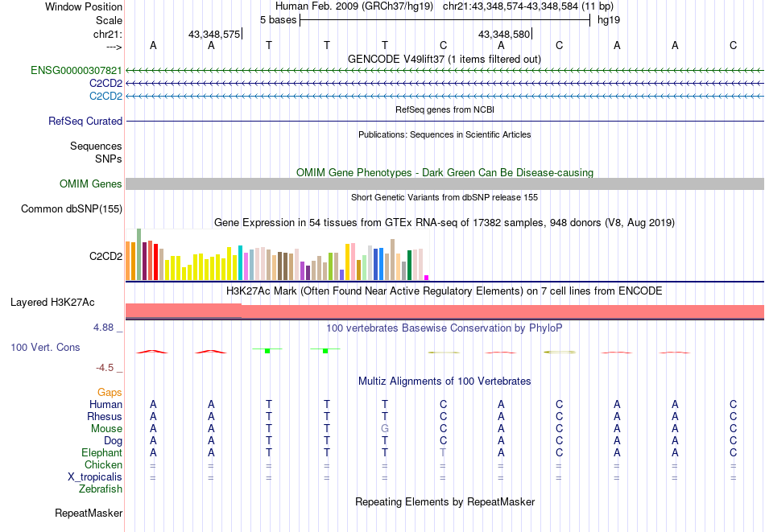The image size is (765, 532).
Task: Open the 100 Vert. Cons label
Action: click(x=45, y=347)
